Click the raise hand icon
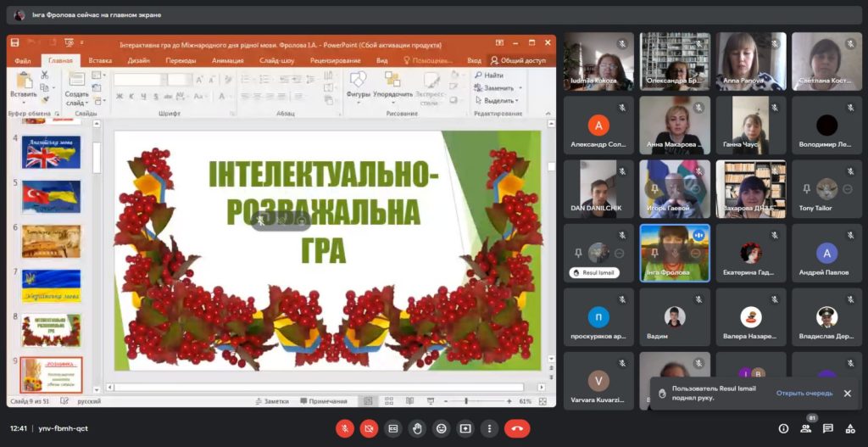 coord(417,428)
